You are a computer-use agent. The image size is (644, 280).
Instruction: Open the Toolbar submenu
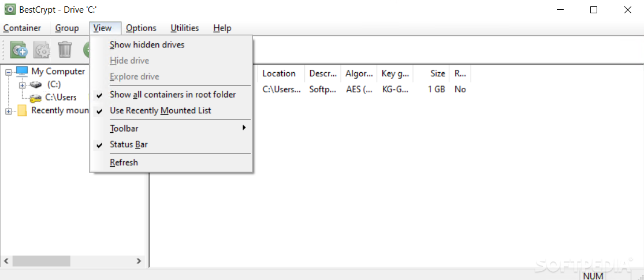[171, 129]
